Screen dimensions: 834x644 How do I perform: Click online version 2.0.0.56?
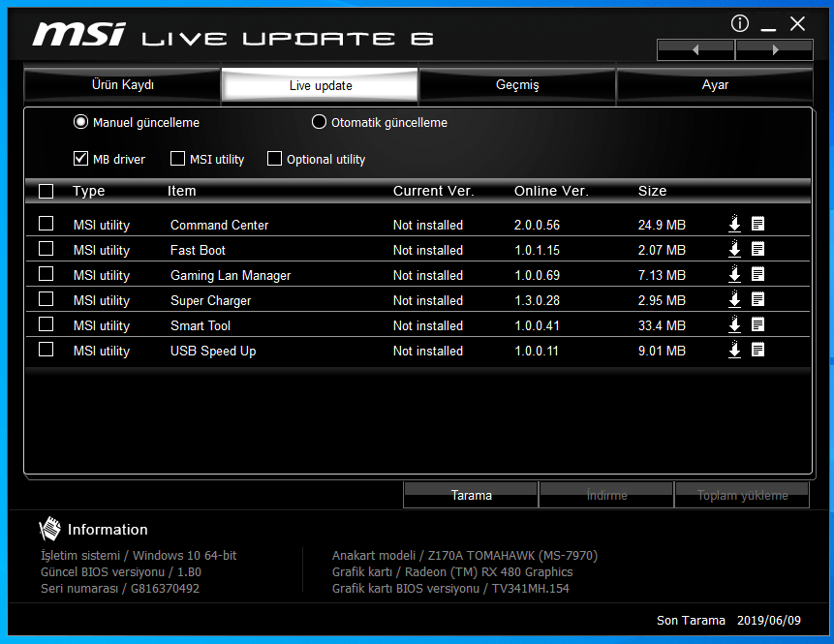tap(537, 225)
